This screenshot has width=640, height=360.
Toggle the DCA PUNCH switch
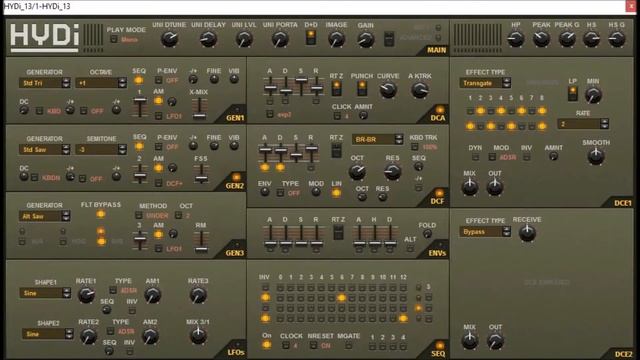coord(362,88)
